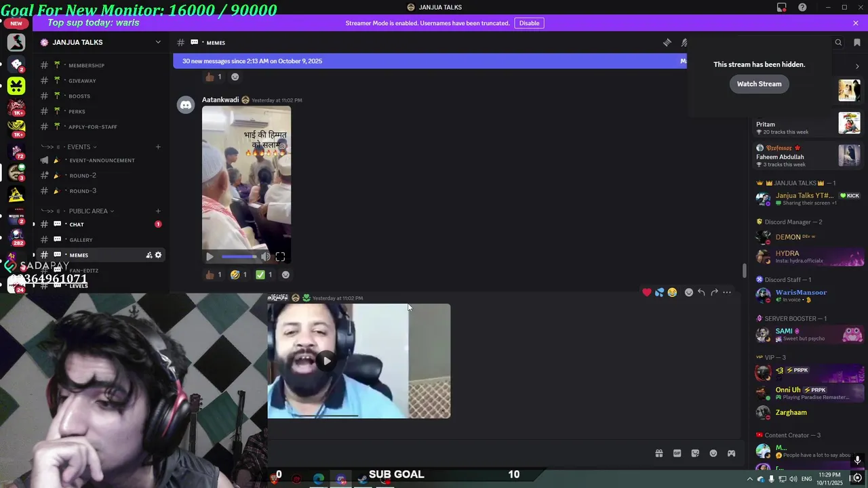The height and width of the screenshot is (488, 868).
Task: Expand the activity panel right chevron
Action: tap(857, 66)
